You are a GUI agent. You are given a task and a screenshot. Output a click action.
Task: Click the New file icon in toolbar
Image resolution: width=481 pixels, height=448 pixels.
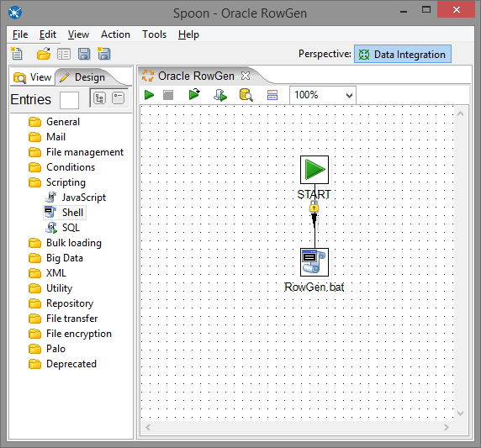pyautogui.click(x=17, y=54)
